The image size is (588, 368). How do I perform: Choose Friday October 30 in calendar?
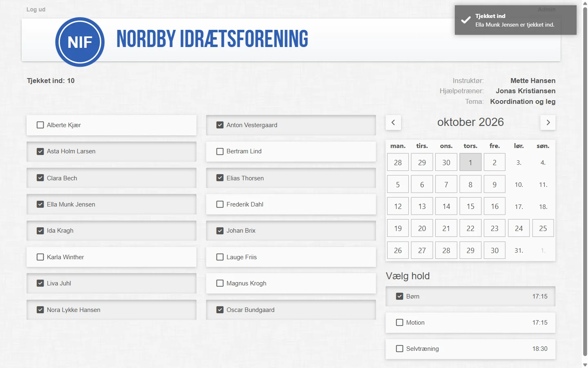(x=494, y=250)
